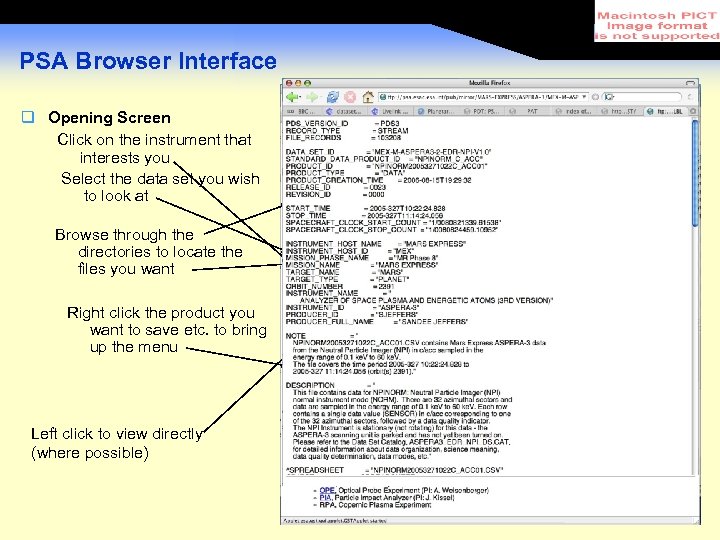
Task: Click the address bar URL field
Action: [x=483, y=97]
